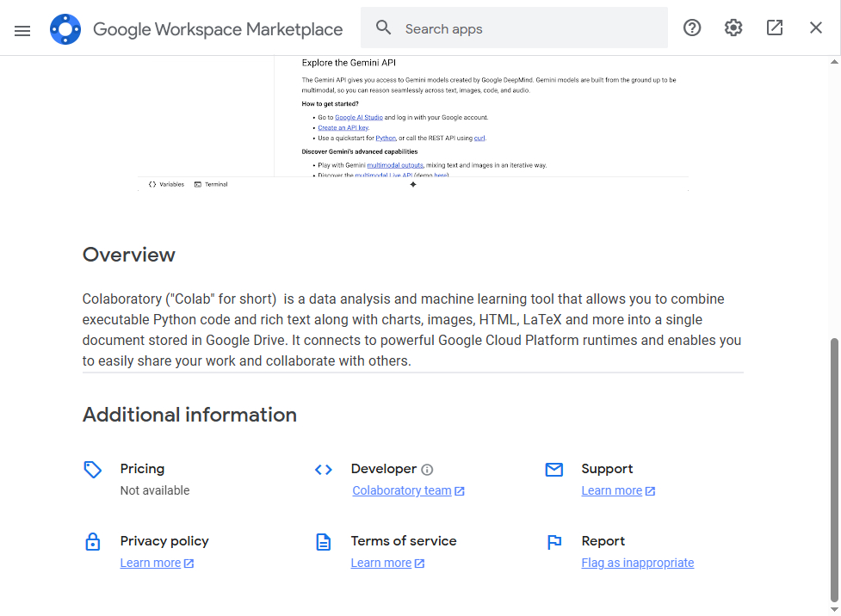Open the settings gear icon

click(733, 28)
